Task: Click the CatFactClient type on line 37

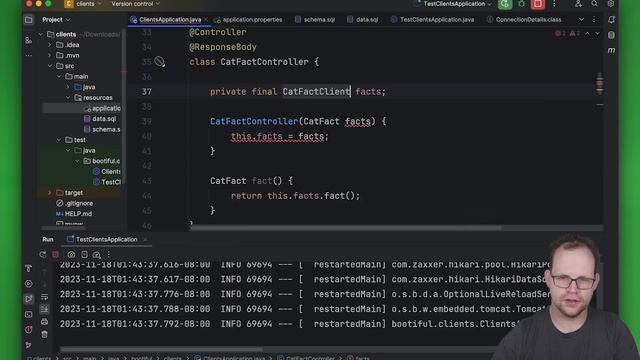Action: [316, 91]
